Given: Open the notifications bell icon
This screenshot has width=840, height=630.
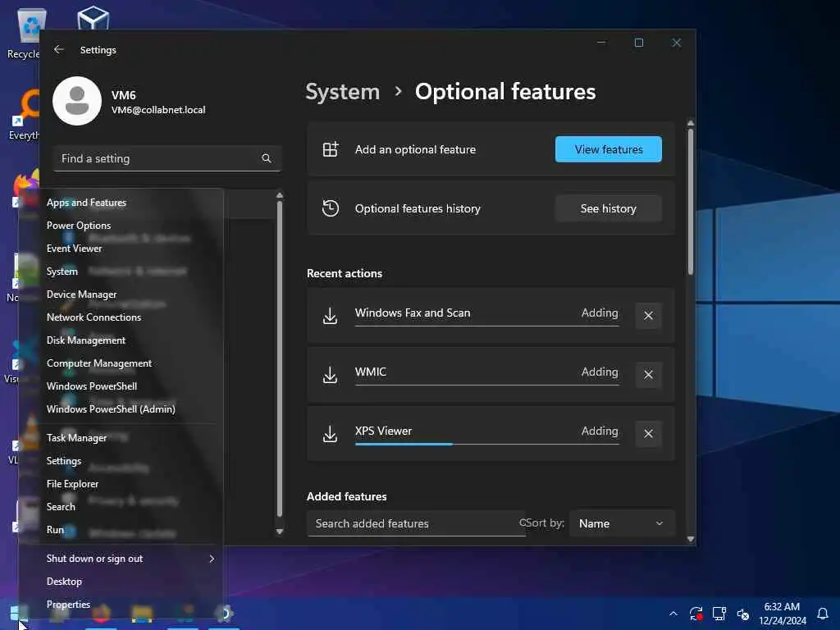Looking at the screenshot, I should [823, 614].
